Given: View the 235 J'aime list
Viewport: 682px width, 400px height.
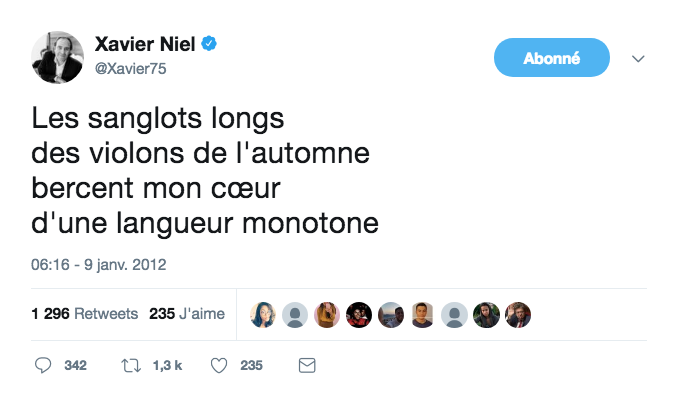Looking at the screenshot, I should pyautogui.click(x=187, y=314).
